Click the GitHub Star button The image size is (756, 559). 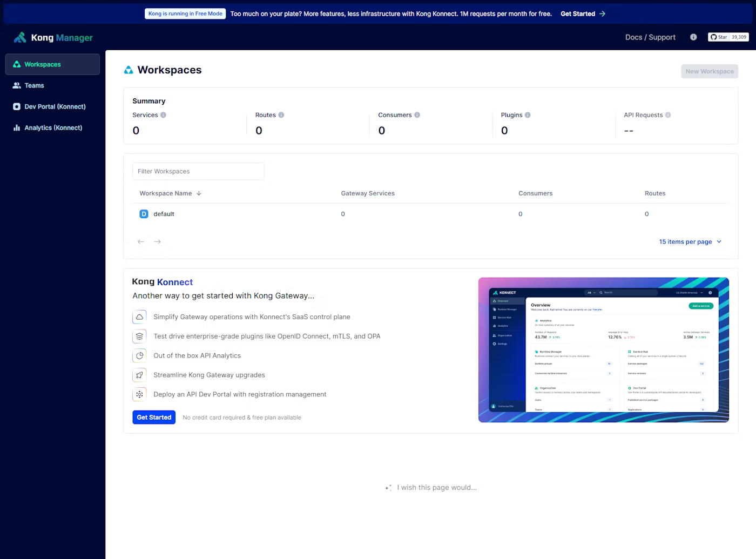718,37
